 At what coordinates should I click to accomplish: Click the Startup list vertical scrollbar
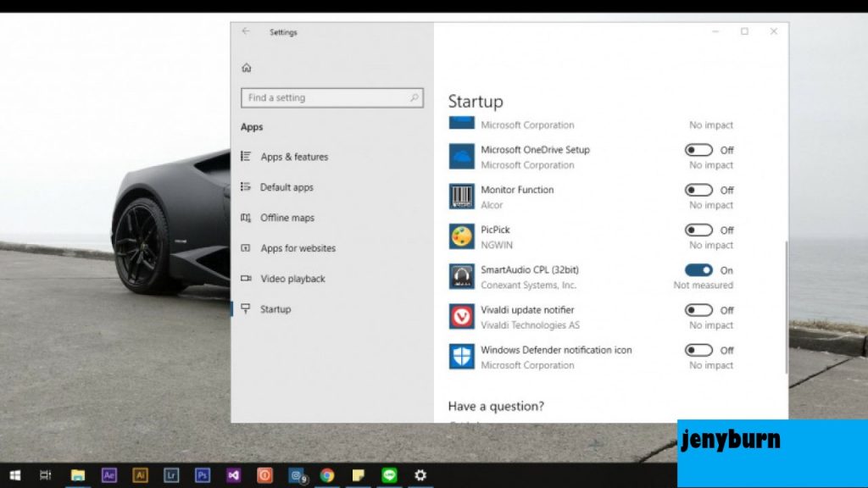point(786,307)
